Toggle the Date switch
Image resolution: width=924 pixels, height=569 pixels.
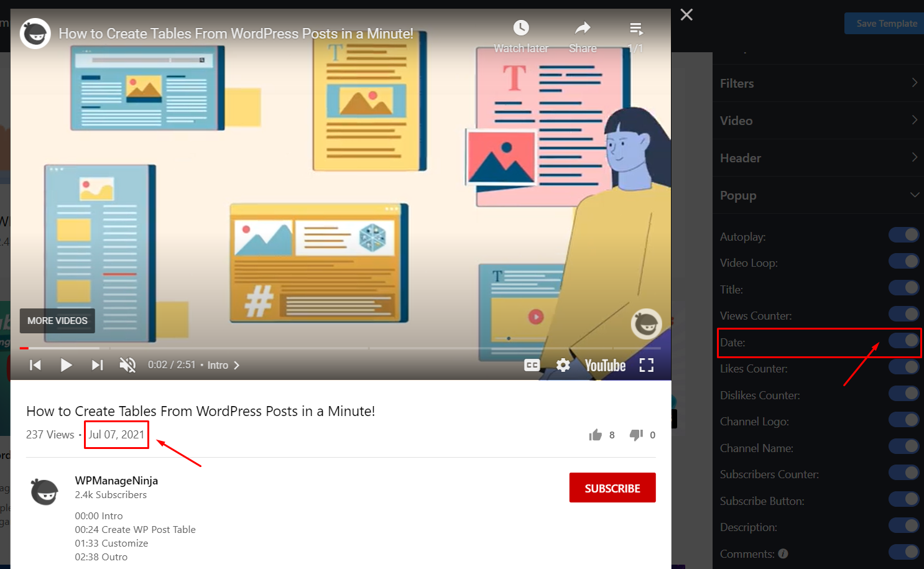[x=904, y=340]
